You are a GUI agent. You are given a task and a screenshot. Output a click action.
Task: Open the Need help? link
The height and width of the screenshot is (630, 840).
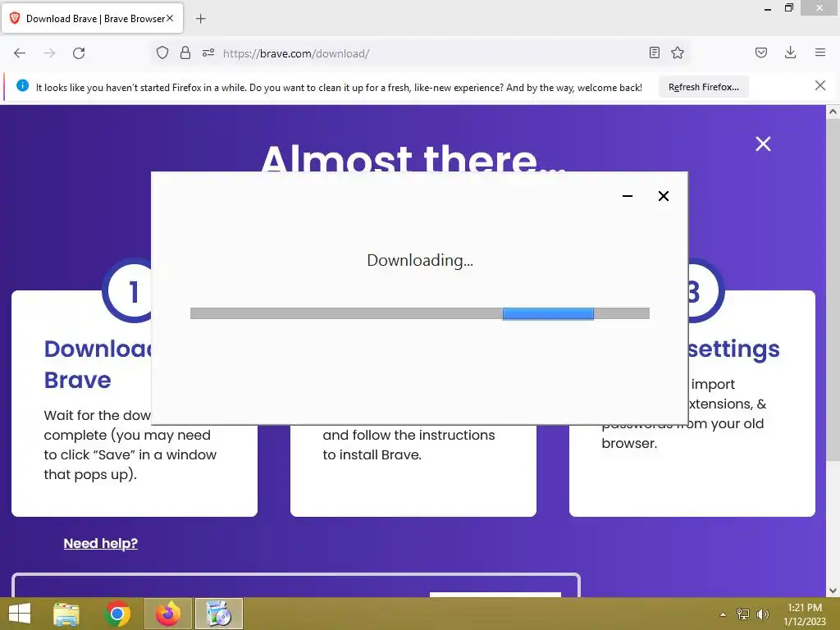(x=101, y=543)
